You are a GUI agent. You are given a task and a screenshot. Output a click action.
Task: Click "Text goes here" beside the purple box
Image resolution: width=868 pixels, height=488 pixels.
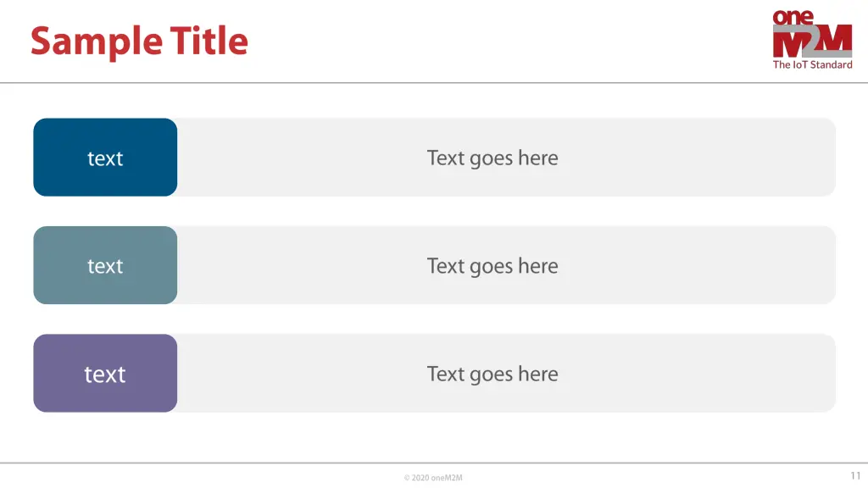(x=492, y=374)
